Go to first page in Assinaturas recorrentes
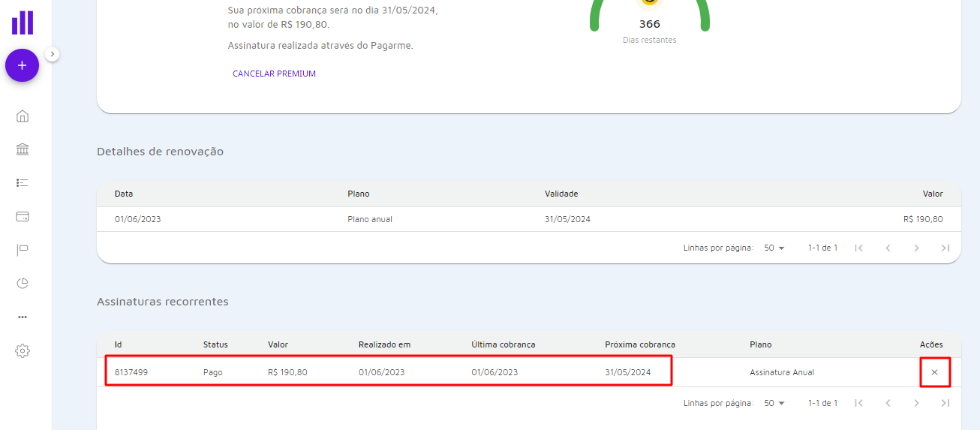 (859, 403)
